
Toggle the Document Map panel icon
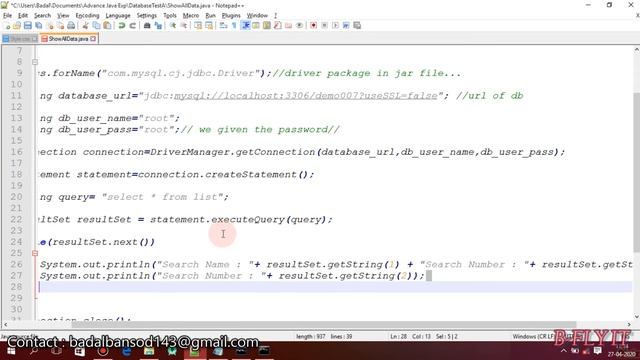tap(267, 26)
